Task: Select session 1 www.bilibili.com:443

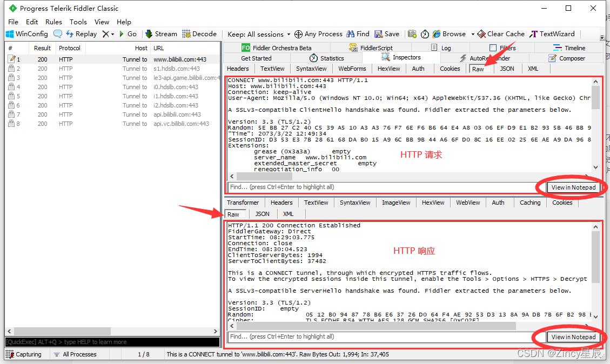Action: [113, 59]
